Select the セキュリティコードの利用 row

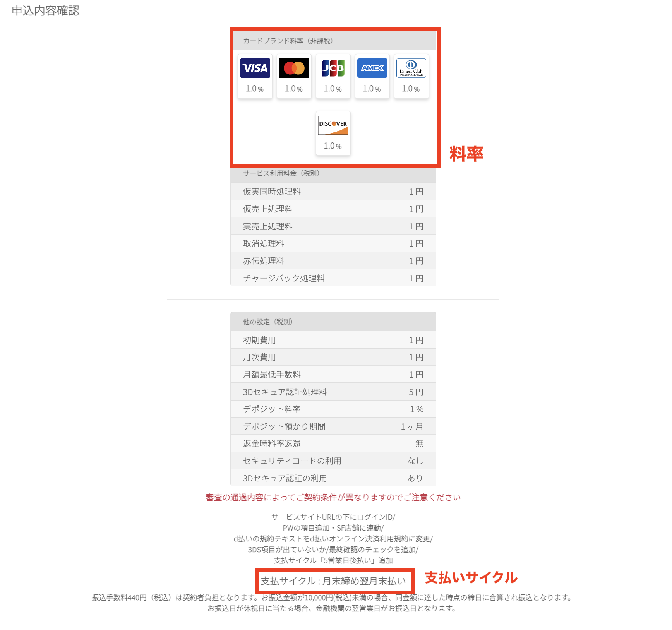click(333, 461)
